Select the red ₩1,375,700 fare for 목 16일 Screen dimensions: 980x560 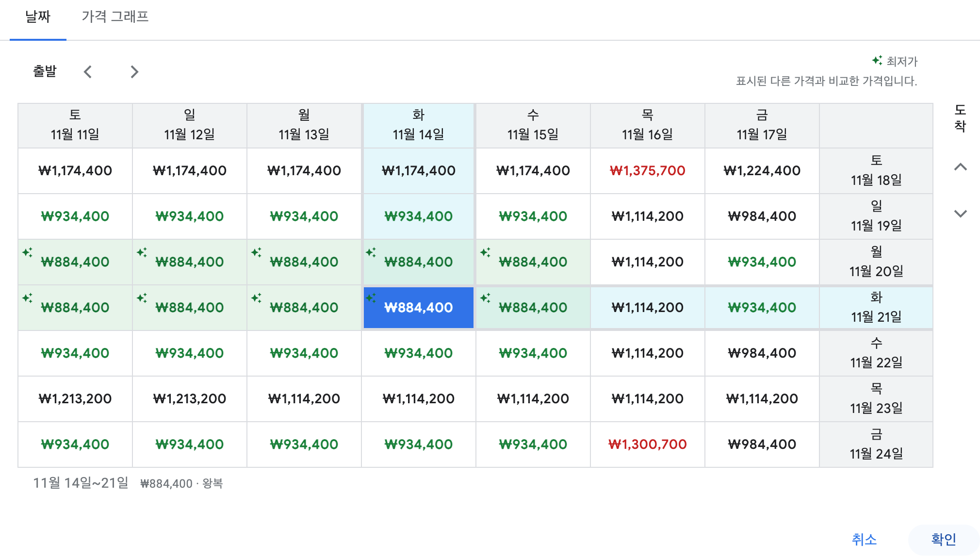click(647, 170)
